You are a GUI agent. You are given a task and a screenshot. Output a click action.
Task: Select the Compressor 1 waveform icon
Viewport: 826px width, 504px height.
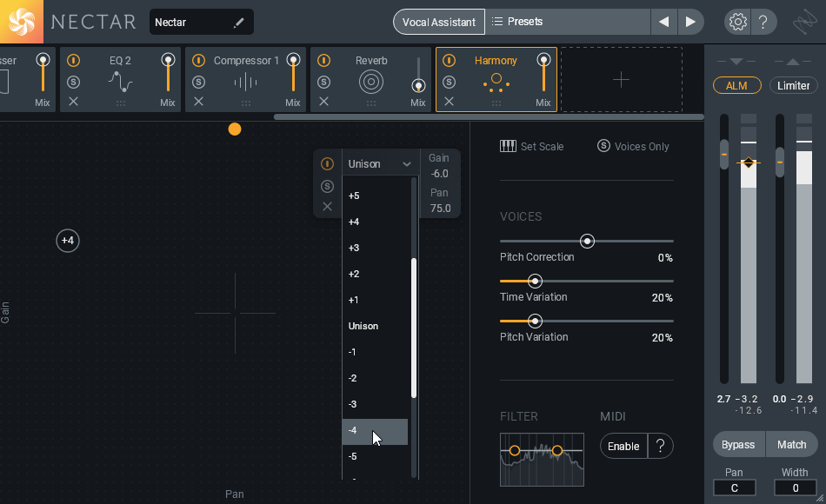pyautogui.click(x=245, y=83)
